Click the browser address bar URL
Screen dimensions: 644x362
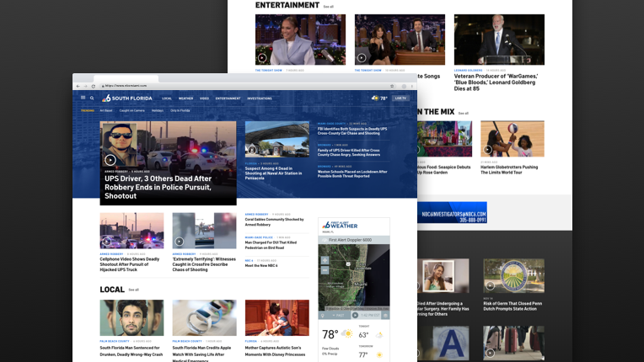126,86
